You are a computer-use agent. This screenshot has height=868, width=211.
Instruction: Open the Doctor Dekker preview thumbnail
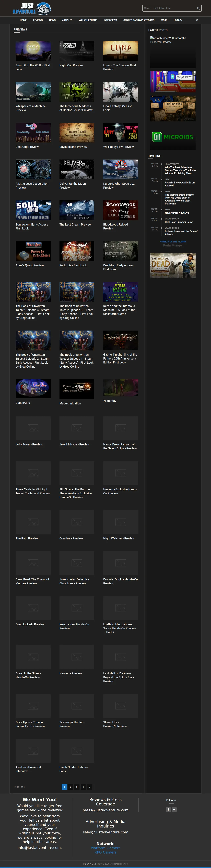(x=77, y=92)
